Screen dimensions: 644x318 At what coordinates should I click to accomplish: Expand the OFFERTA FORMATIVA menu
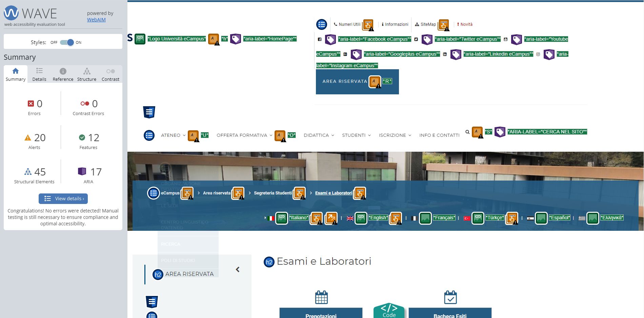pos(244,135)
